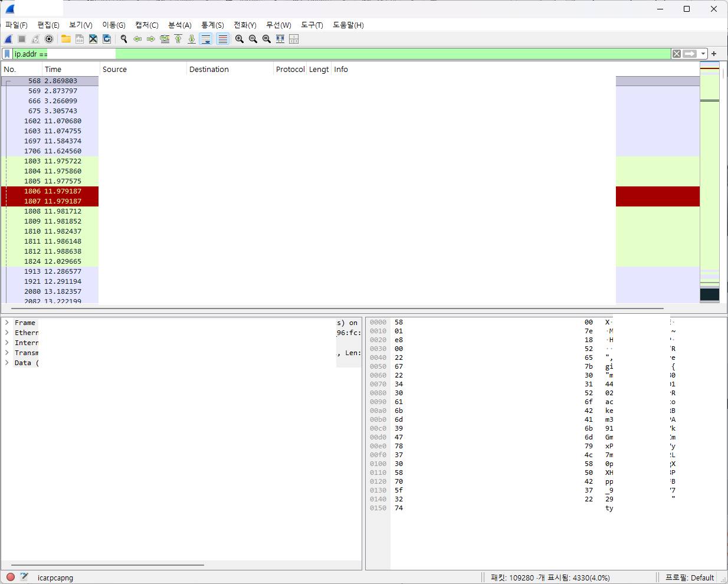
Task: Expand the Frame tree node
Action: pos(7,323)
